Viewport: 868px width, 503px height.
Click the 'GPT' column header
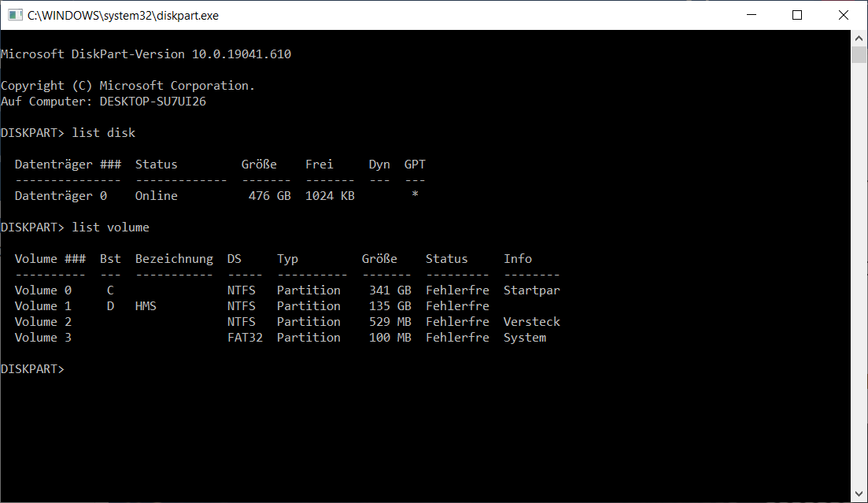pos(415,165)
